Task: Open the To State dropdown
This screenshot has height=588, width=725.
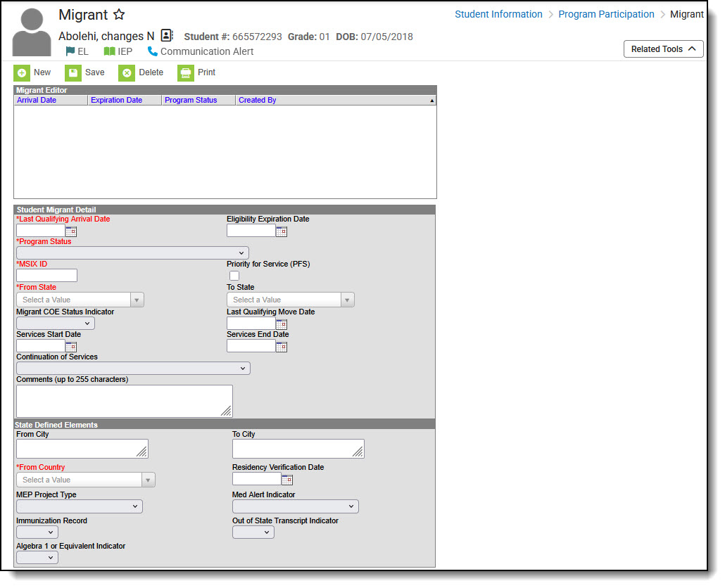Action: coord(291,300)
